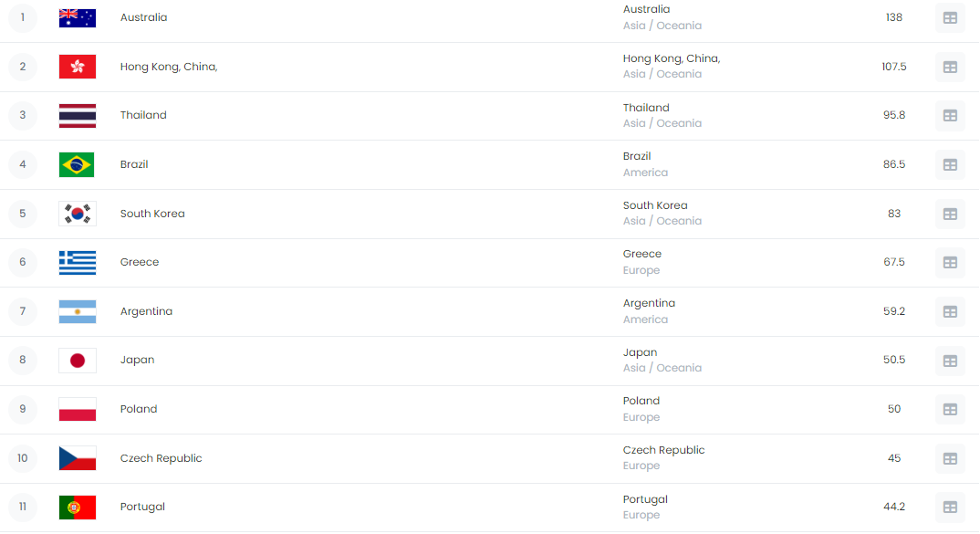Open the Thailand team name link
This screenshot has width=980, height=534.
(143, 115)
